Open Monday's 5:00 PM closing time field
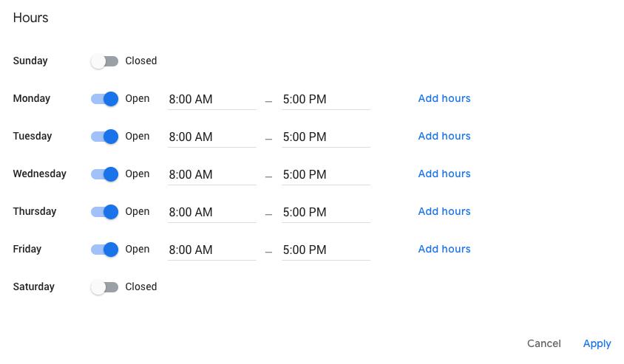 pyautogui.click(x=325, y=100)
